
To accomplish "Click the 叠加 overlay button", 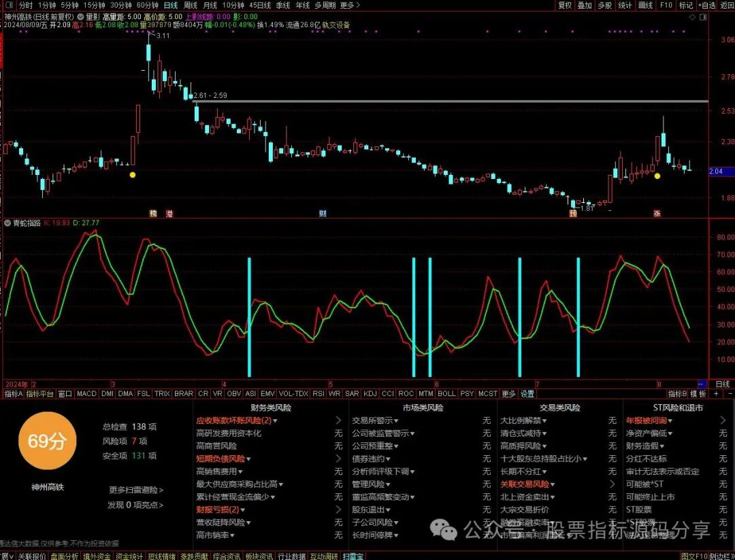I will coord(585,5).
